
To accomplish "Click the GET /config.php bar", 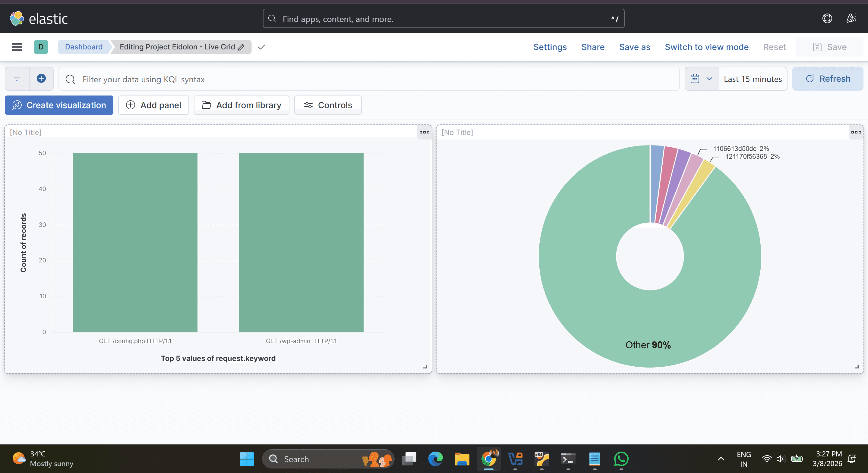I will tap(135, 243).
